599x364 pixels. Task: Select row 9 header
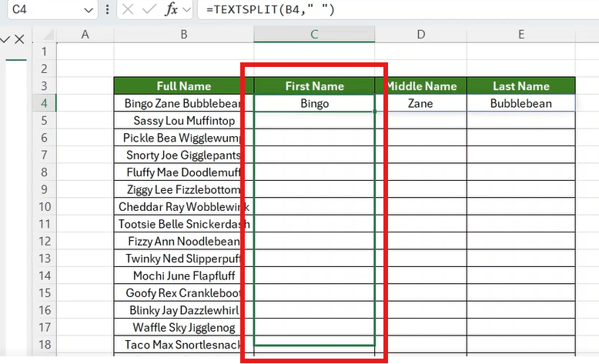(45, 189)
